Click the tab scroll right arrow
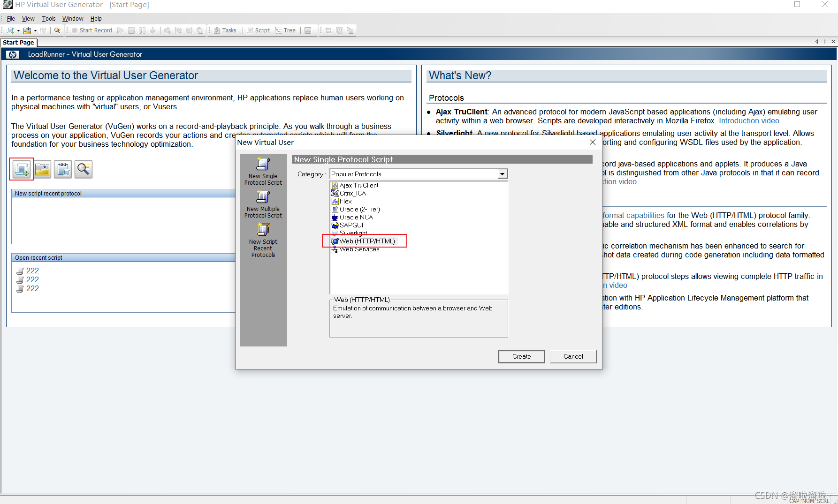 click(x=825, y=42)
